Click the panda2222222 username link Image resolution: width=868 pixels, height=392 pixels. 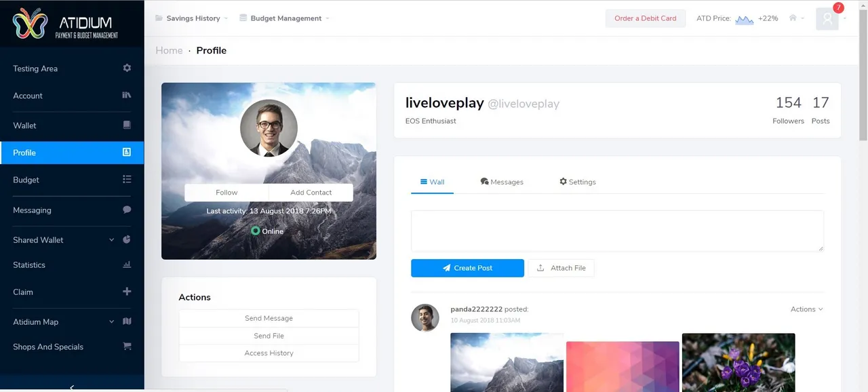(x=476, y=309)
